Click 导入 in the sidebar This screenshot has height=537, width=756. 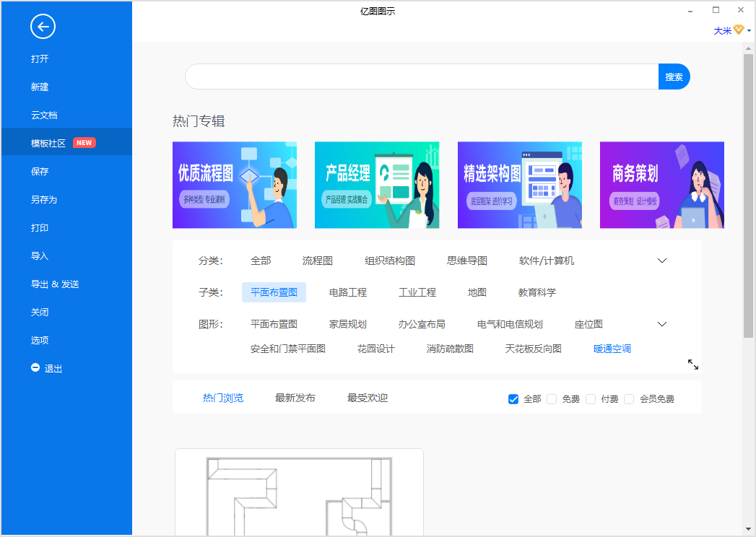tap(40, 256)
